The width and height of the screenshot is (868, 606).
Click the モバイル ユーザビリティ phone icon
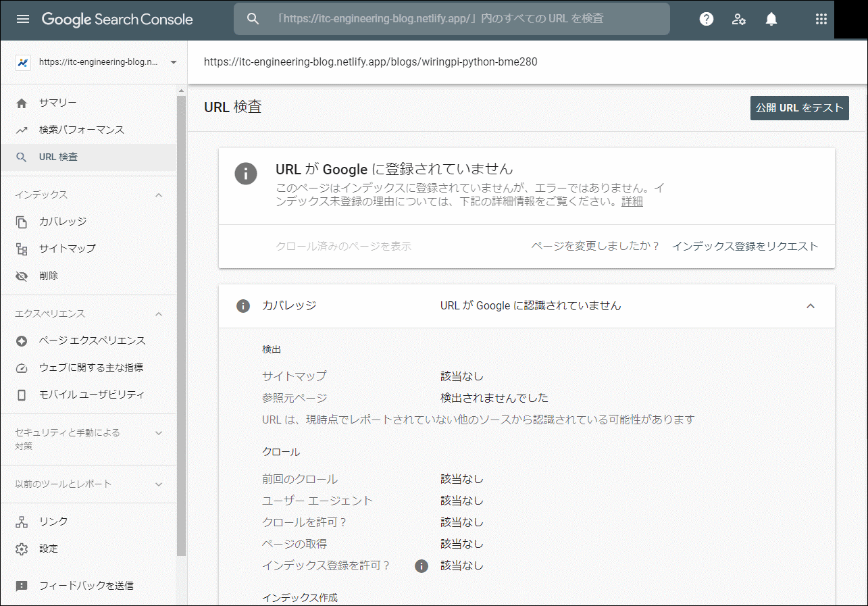[22, 395]
